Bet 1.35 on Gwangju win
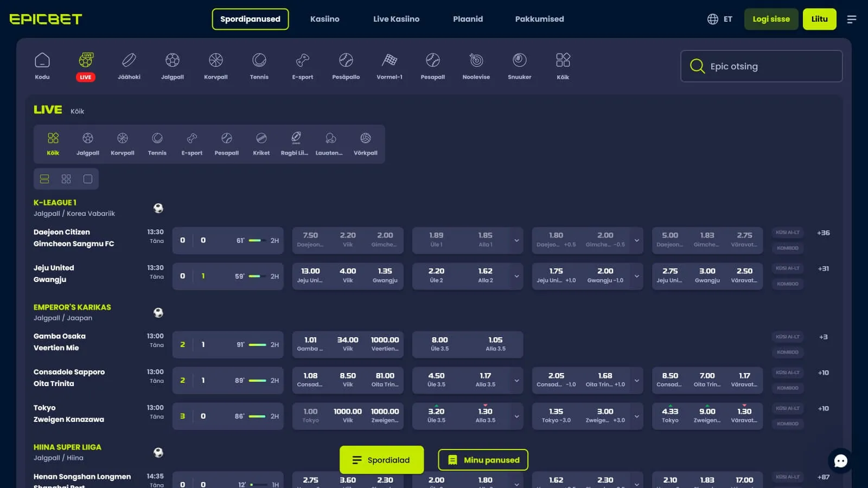This screenshot has height=488, width=868. tap(385, 275)
